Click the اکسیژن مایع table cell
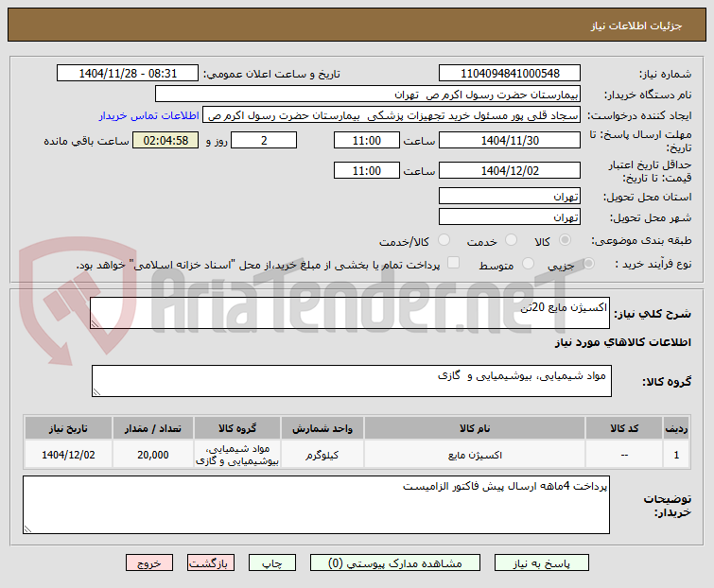This screenshot has width=714, height=588. pyautogui.click(x=475, y=455)
